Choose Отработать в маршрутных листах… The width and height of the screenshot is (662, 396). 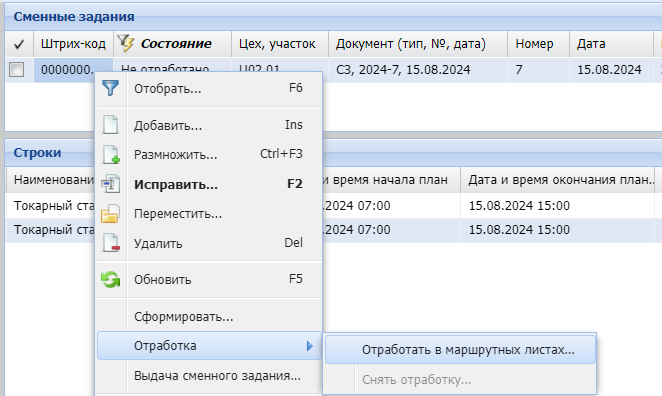pyautogui.click(x=461, y=350)
